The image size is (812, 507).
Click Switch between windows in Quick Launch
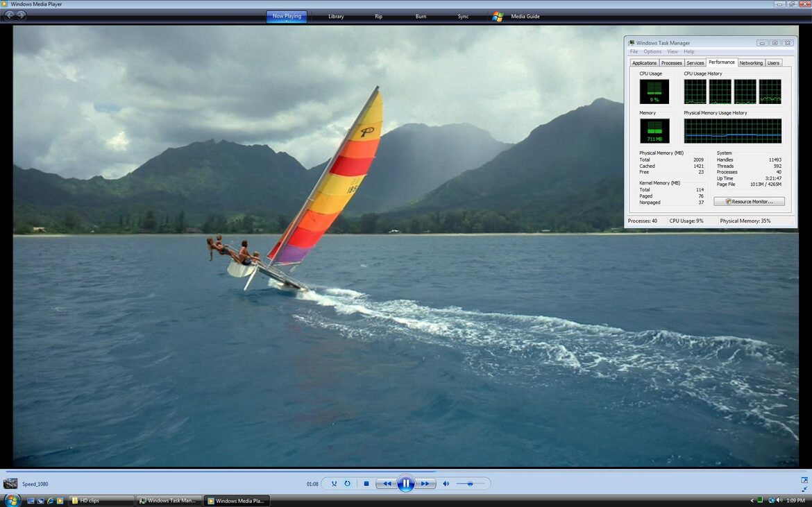coord(40,501)
